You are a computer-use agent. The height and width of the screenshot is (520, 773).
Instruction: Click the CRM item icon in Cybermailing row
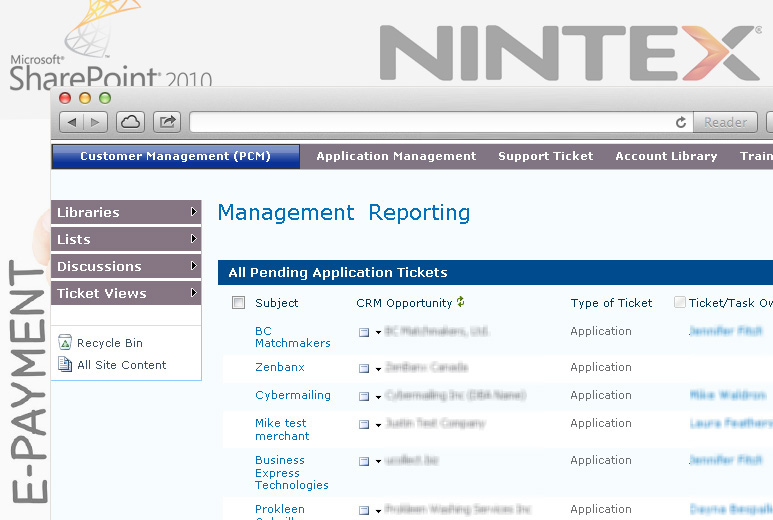click(364, 396)
